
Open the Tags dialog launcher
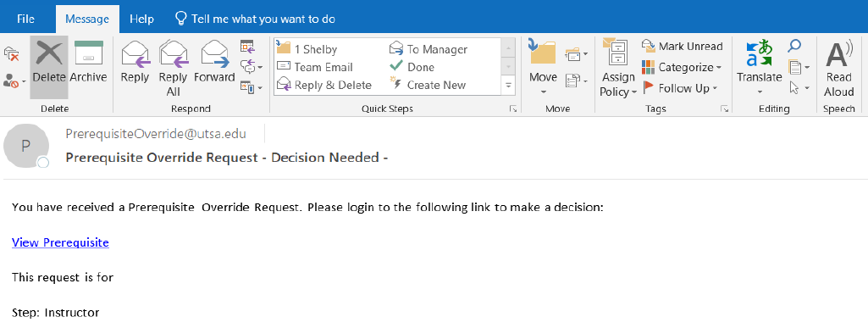(x=725, y=109)
